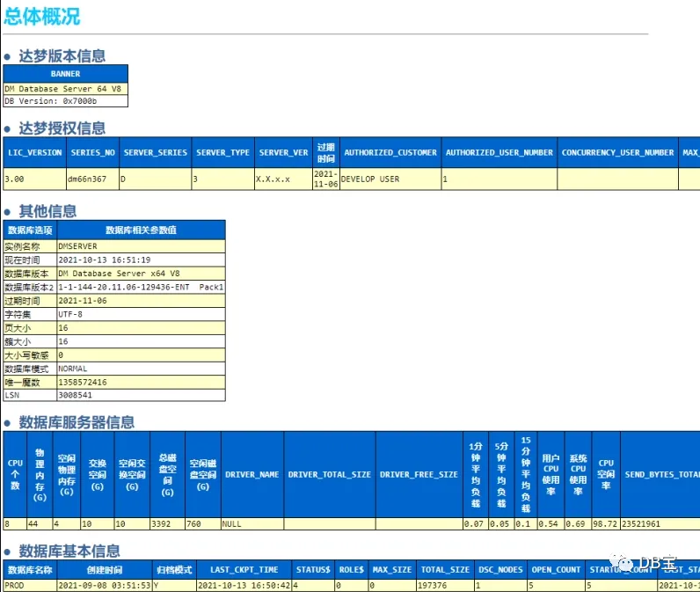Select the license version value 3.00

[35, 179]
